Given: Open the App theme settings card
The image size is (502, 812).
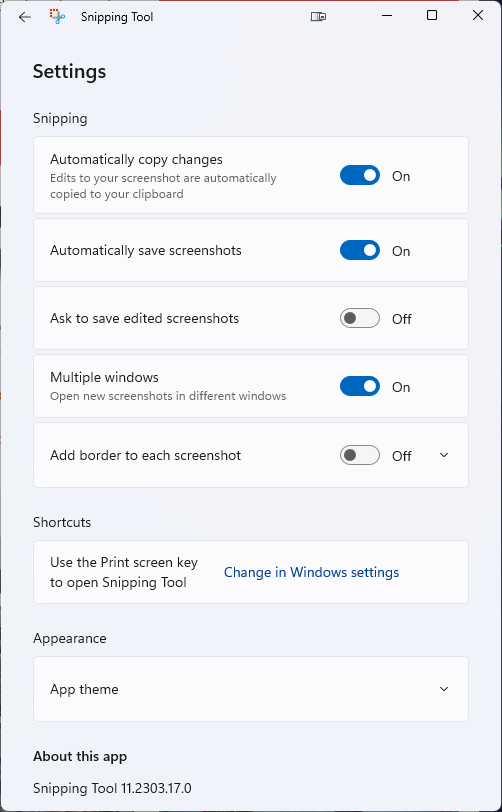Looking at the screenshot, I should click(251, 689).
